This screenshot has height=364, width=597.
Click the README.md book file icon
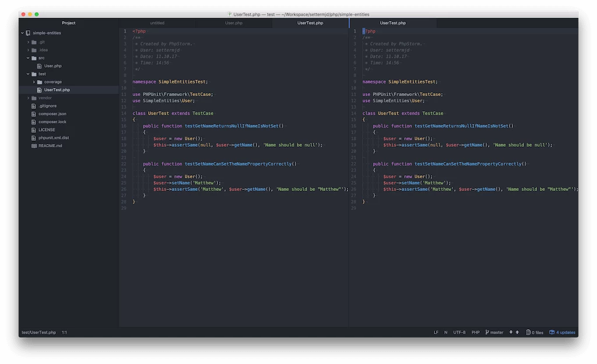[x=34, y=146]
